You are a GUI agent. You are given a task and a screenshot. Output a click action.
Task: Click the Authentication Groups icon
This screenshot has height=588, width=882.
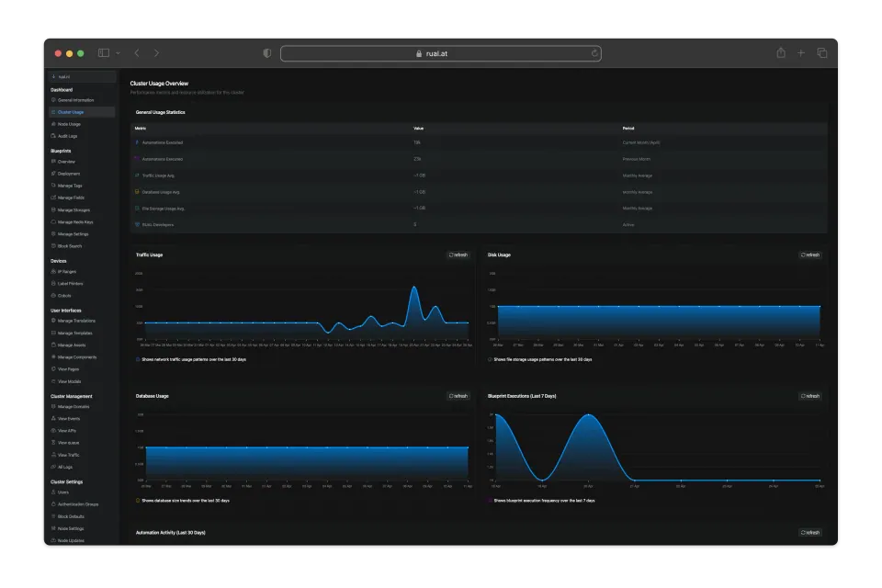[53, 504]
